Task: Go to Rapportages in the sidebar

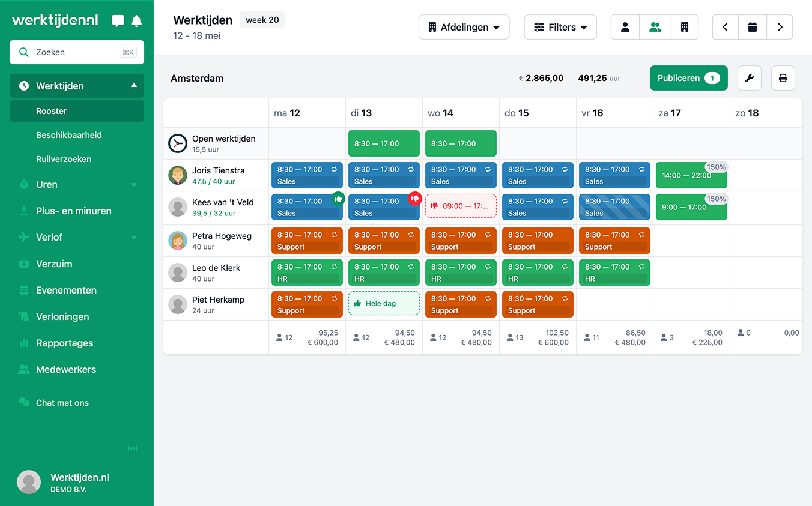Action: 65,343
